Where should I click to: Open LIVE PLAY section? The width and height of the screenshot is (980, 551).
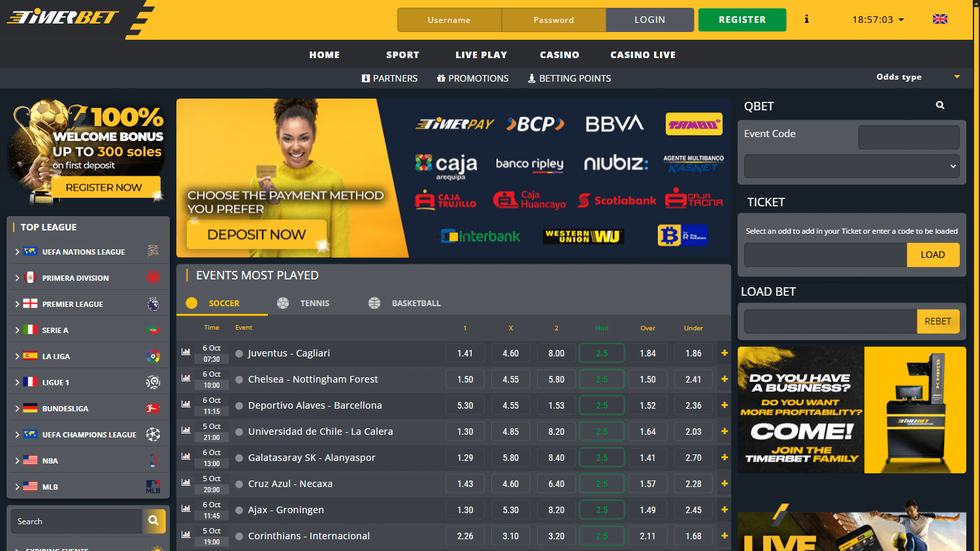(x=482, y=55)
